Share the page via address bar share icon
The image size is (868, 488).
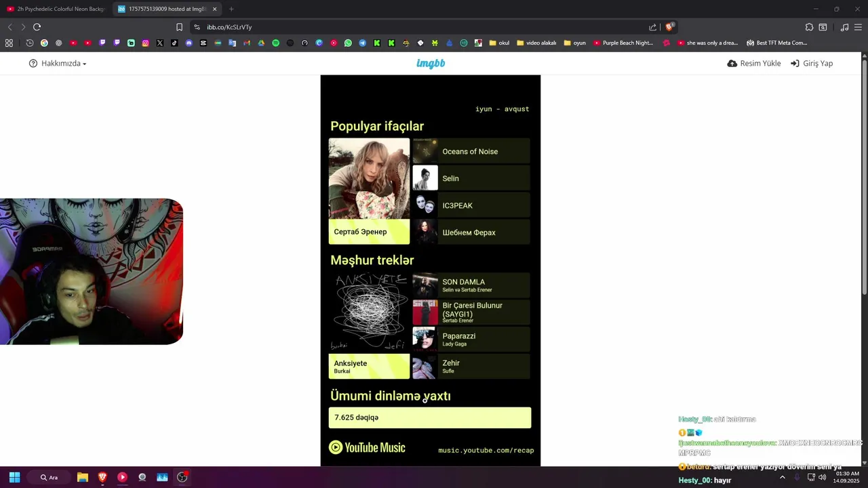coord(652,27)
